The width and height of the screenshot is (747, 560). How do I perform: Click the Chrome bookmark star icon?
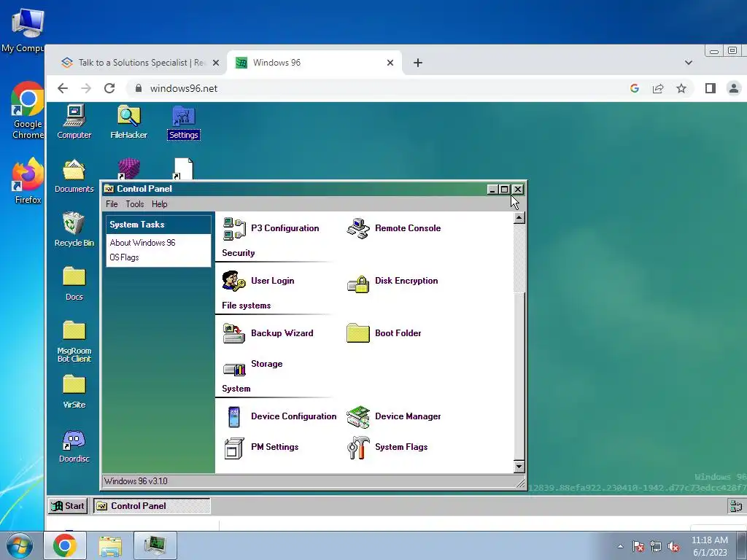click(x=681, y=88)
